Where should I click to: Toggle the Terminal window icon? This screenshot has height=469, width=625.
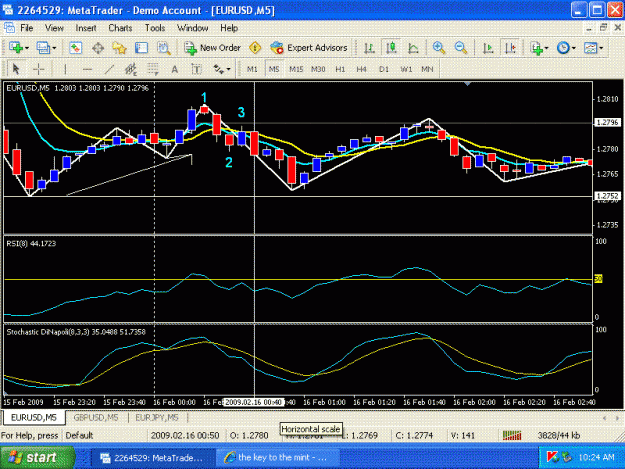141,48
